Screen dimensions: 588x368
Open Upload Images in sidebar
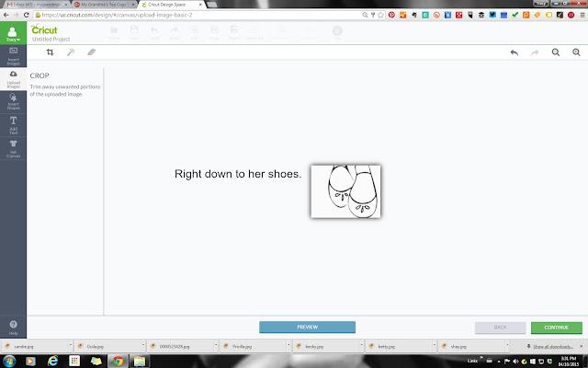(x=13, y=79)
